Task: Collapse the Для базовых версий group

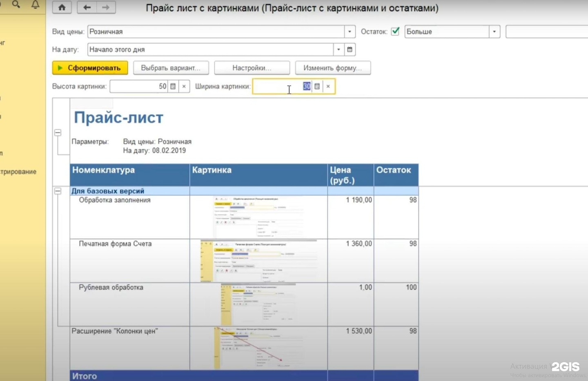Action: coord(58,191)
